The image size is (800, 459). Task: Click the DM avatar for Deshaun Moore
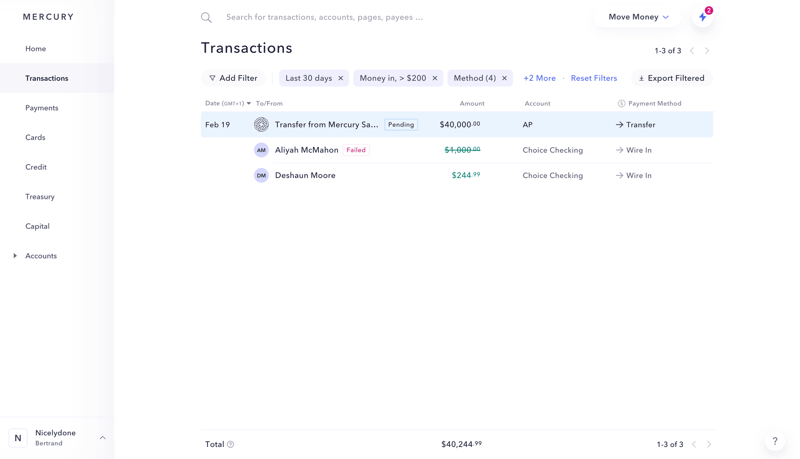(x=261, y=175)
